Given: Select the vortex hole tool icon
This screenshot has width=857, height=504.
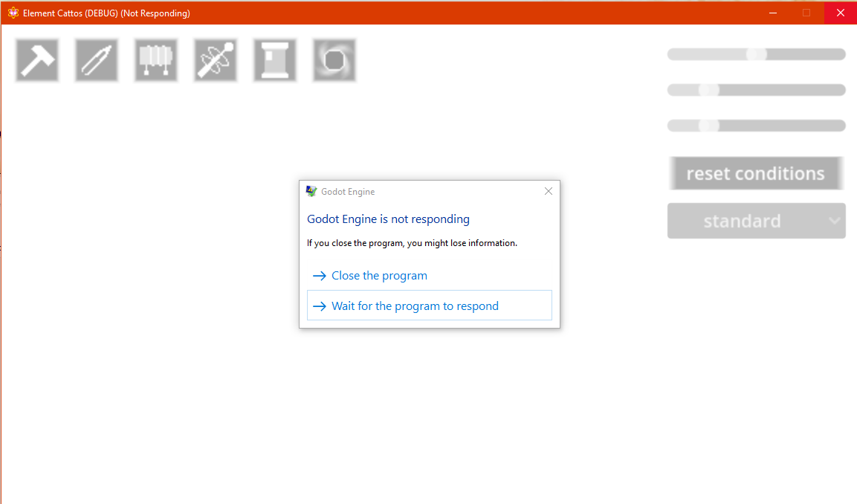Looking at the screenshot, I should pyautogui.click(x=334, y=60).
